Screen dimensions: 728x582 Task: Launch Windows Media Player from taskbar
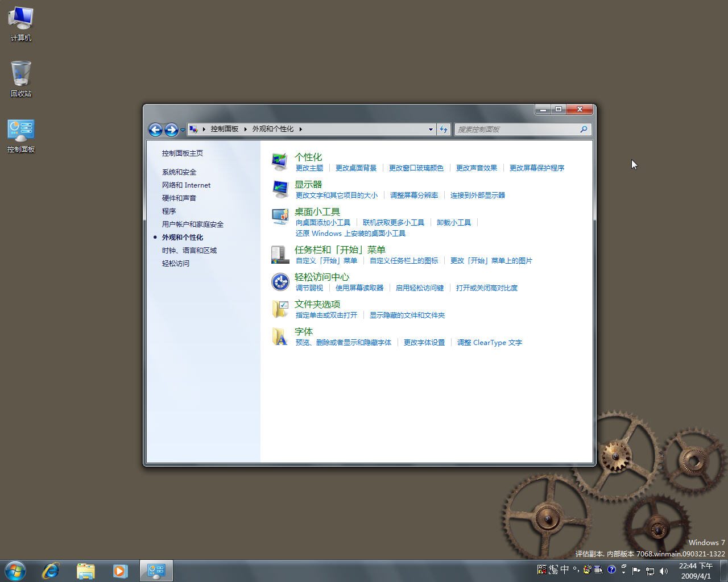[x=120, y=571]
